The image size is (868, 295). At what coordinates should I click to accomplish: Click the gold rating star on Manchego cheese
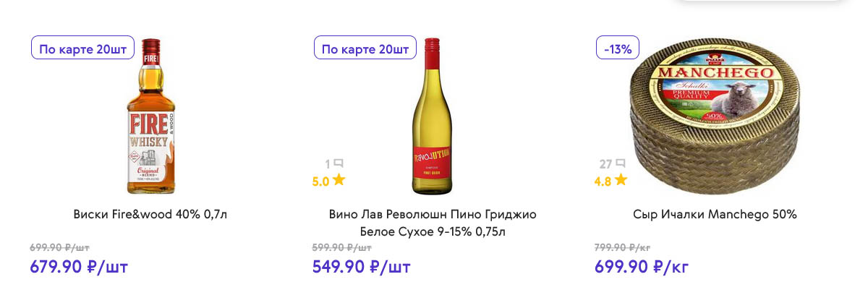(621, 180)
